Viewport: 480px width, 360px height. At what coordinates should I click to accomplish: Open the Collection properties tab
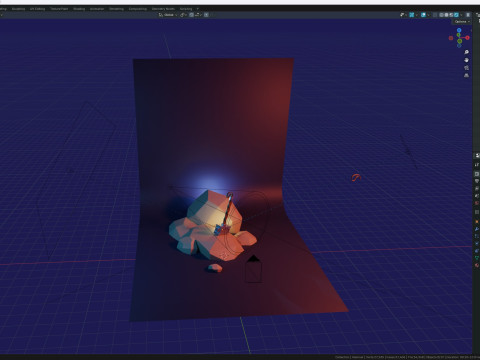(x=477, y=212)
